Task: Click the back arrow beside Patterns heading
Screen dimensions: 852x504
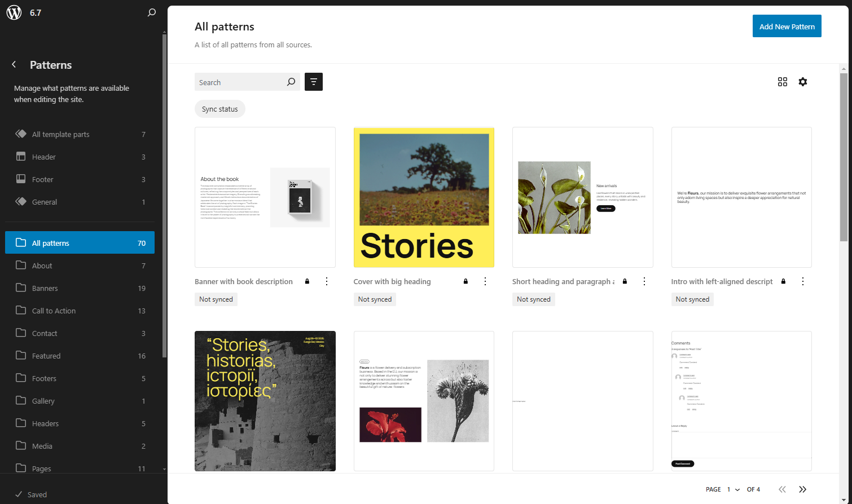Action: click(x=14, y=64)
